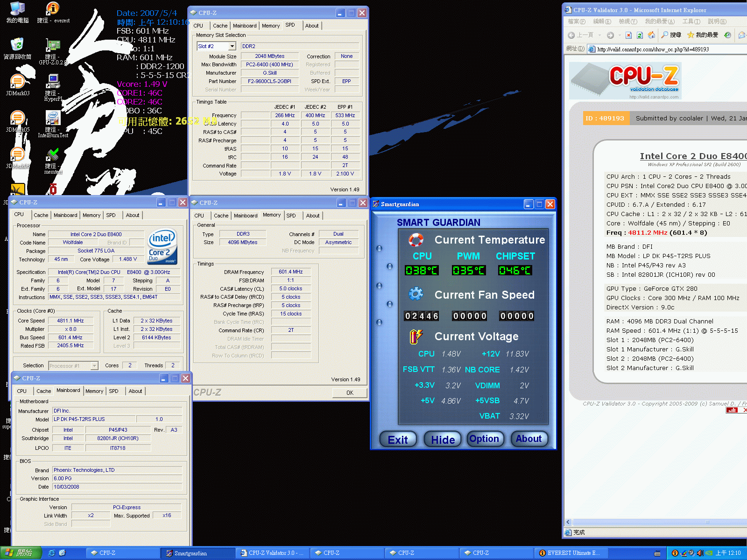Viewport: 747px width, 560px height.
Task: Launch the GPU-Z.0.2.8 desktop shortcut
Action: coord(53,51)
